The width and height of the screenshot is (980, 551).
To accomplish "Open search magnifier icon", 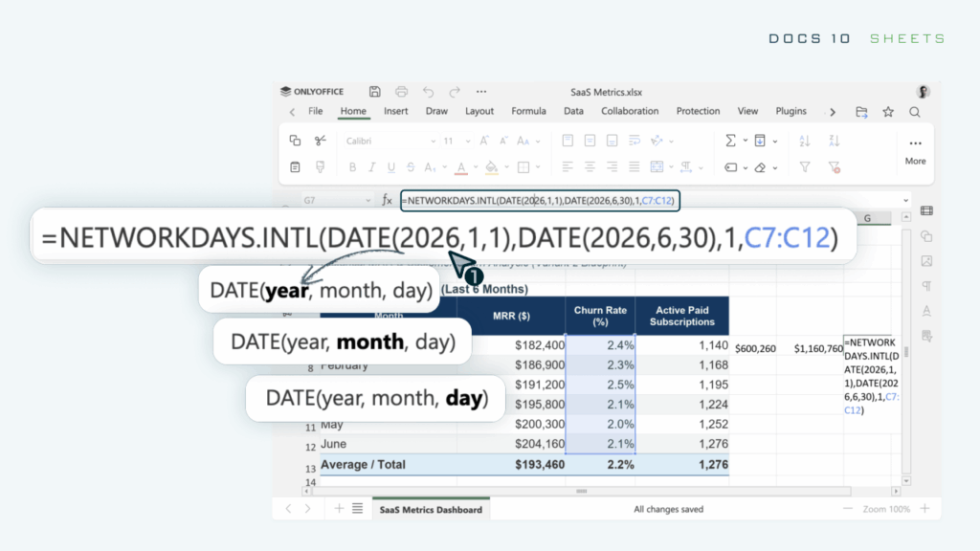I will point(914,112).
